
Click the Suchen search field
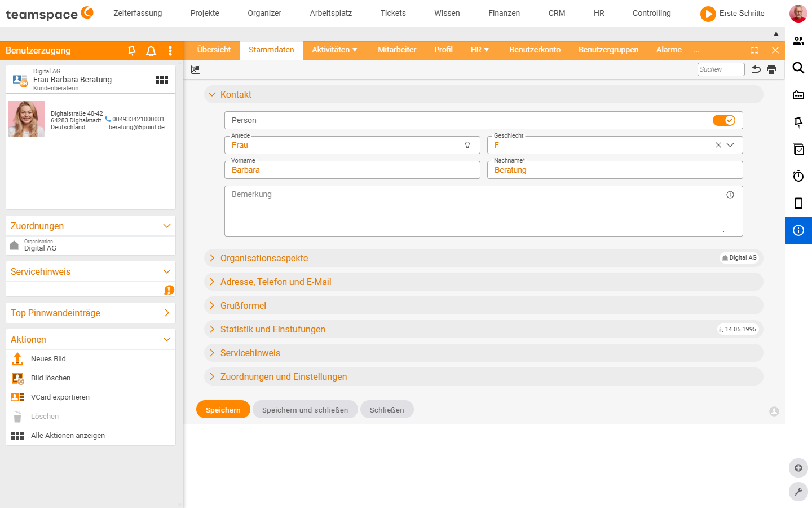pos(721,69)
